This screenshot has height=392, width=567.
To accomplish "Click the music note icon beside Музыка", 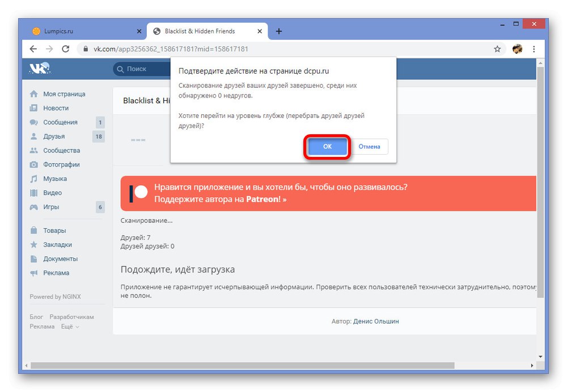I will [x=33, y=178].
